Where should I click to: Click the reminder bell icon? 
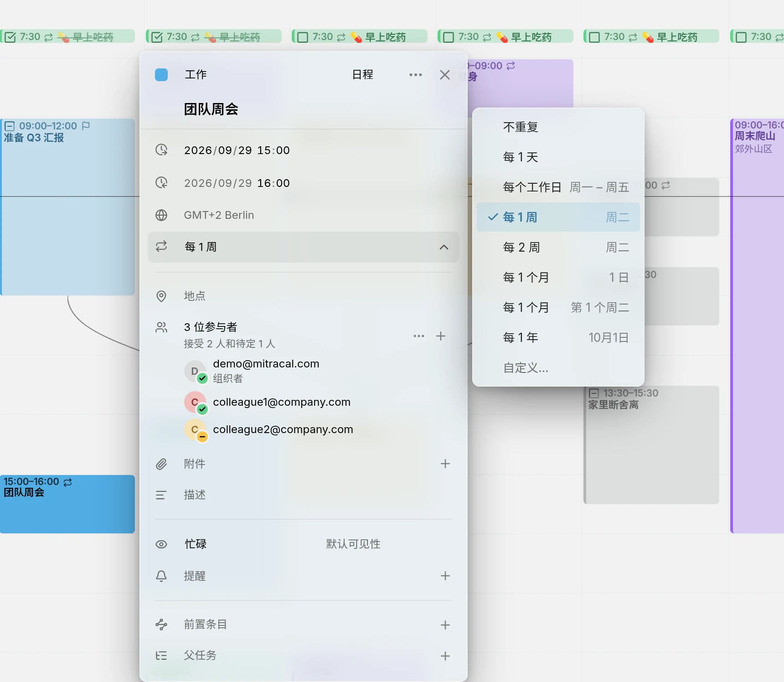[161, 576]
